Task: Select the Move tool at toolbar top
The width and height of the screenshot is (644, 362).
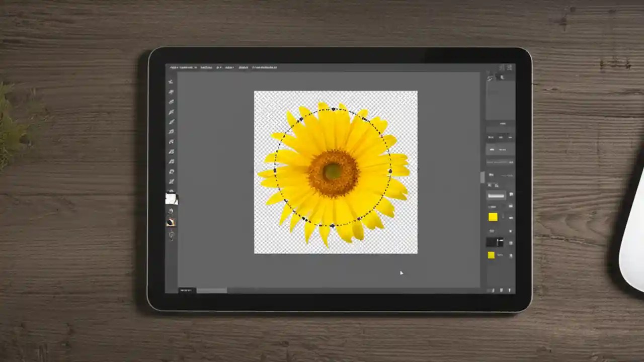Action: [171, 81]
